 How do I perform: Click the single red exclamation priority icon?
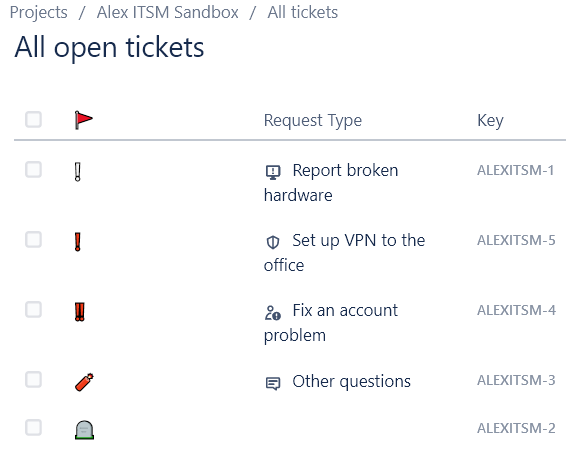click(x=78, y=242)
